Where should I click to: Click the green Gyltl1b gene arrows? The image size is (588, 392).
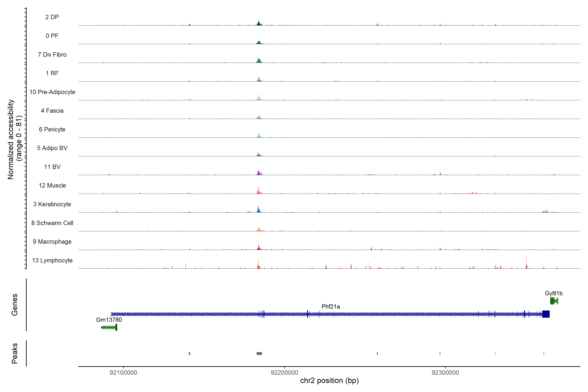coord(554,301)
